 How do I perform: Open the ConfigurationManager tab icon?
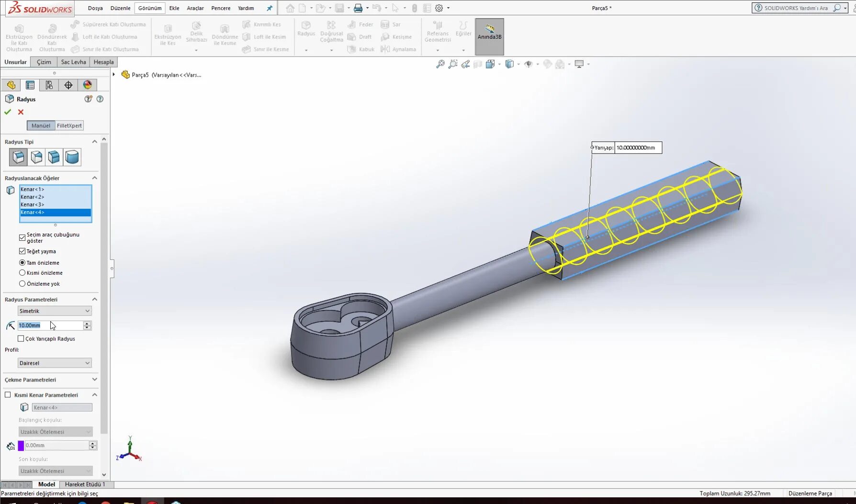(x=49, y=85)
